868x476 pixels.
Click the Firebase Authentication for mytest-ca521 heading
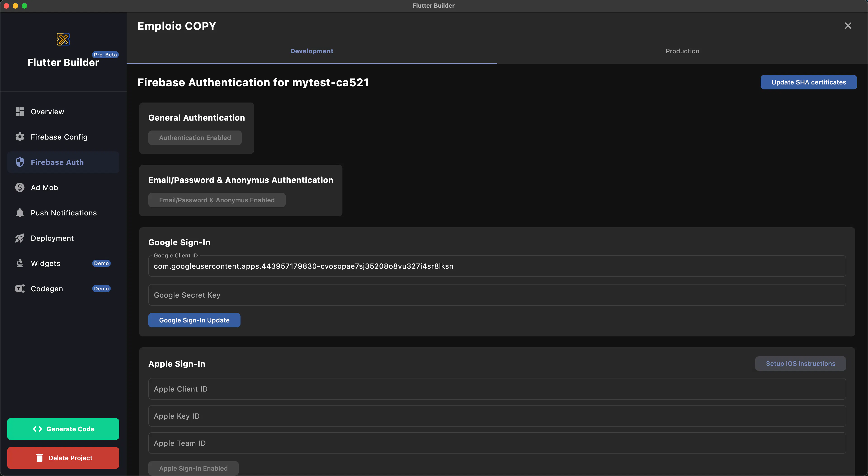tap(253, 82)
